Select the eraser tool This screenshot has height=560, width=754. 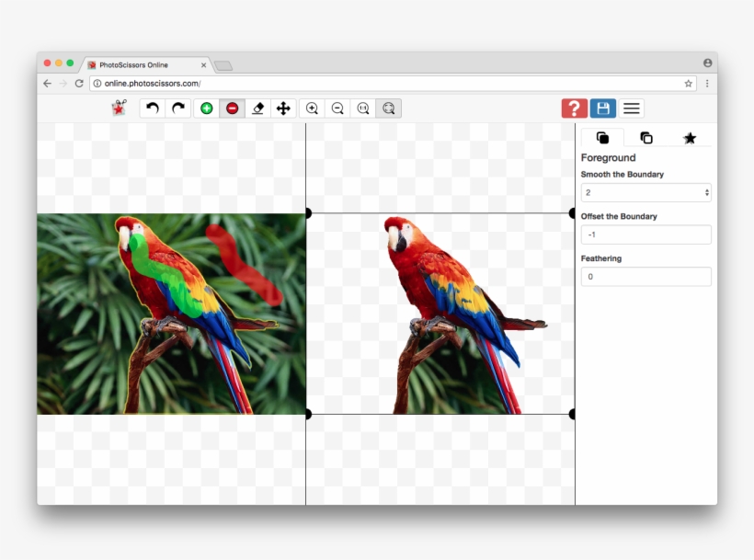click(x=257, y=109)
